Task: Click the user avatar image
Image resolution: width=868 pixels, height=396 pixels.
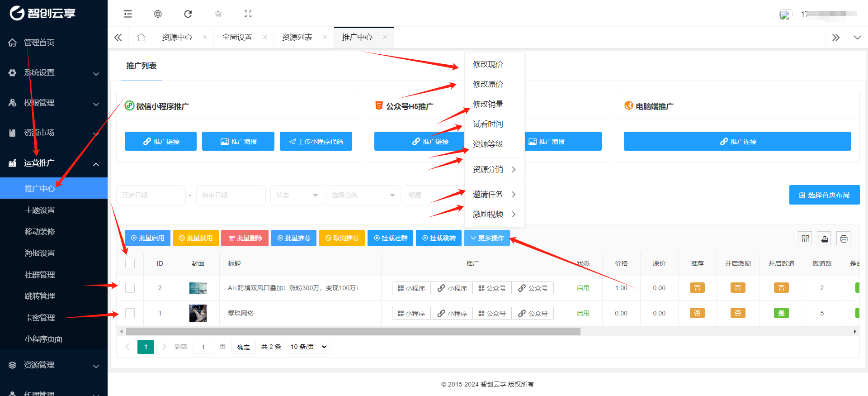Action: [785, 14]
